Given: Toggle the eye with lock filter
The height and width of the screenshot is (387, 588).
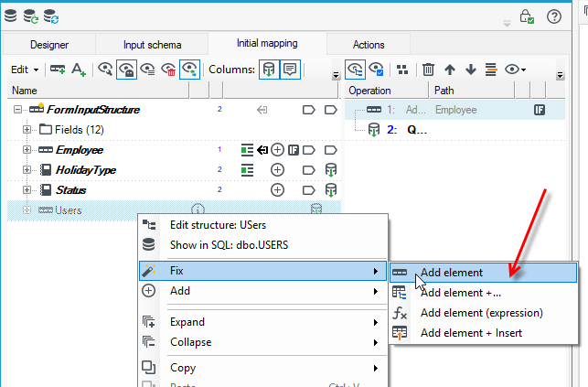Looking at the screenshot, I should [126, 70].
